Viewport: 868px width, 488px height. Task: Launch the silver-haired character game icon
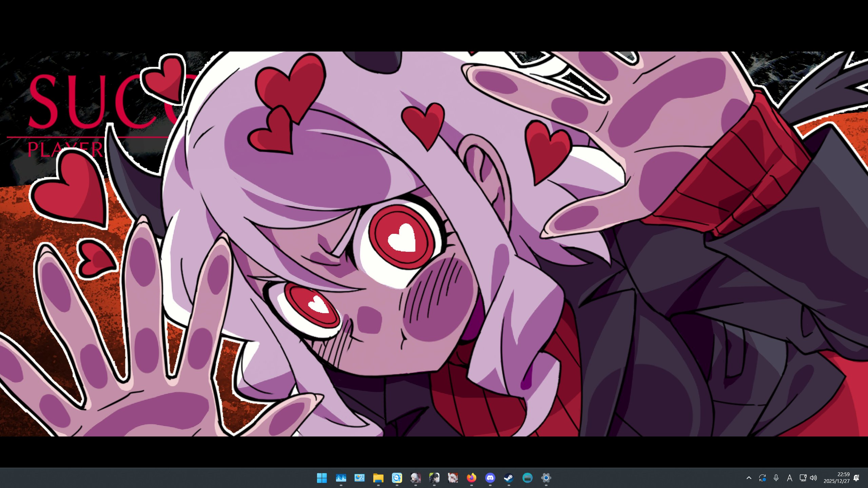point(415,478)
